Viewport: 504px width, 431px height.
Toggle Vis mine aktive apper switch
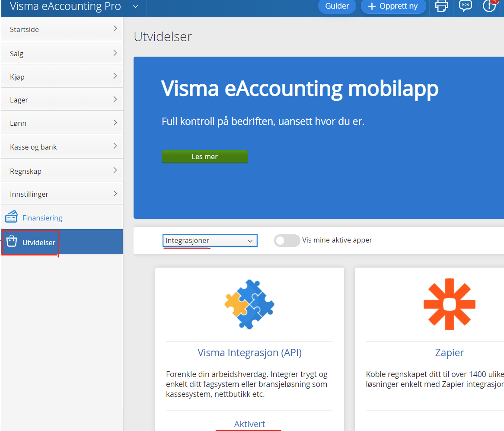tap(287, 240)
